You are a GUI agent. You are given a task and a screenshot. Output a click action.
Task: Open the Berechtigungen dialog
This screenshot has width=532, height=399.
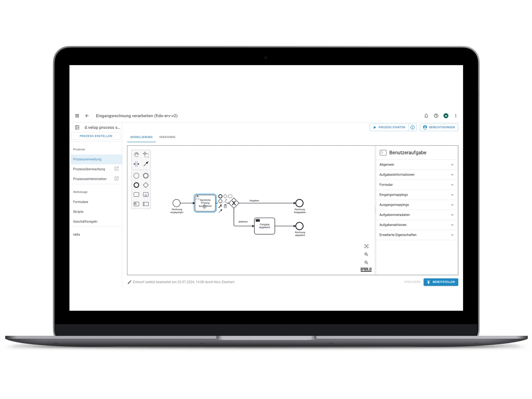(439, 127)
